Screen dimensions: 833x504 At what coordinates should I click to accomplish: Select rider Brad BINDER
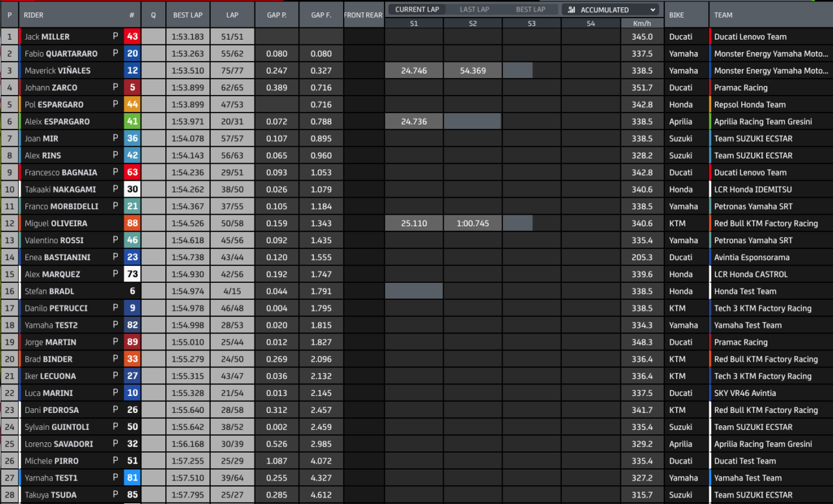(48, 359)
